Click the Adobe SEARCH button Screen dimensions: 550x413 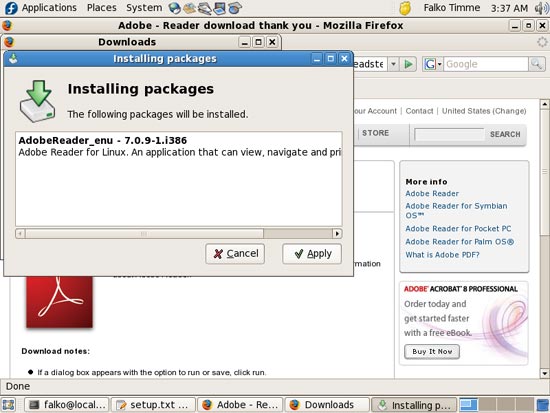tap(505, 134)
